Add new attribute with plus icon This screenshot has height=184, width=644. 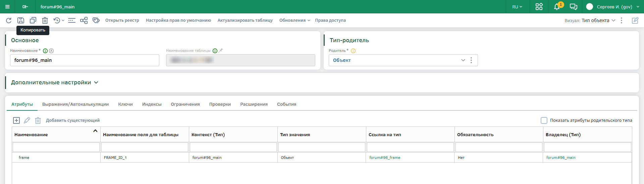16,120
